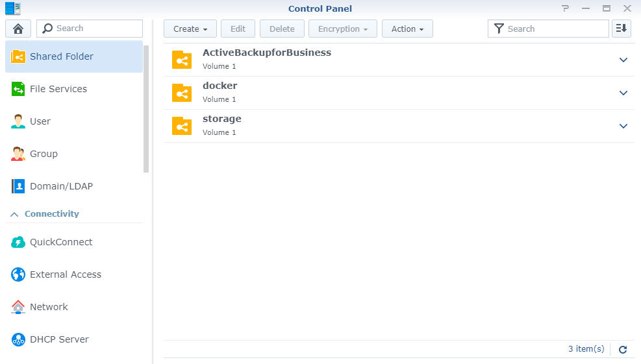The height and width of the screenshot is (364, 641).
Task: Click the Home icon button
Action: 18,29
